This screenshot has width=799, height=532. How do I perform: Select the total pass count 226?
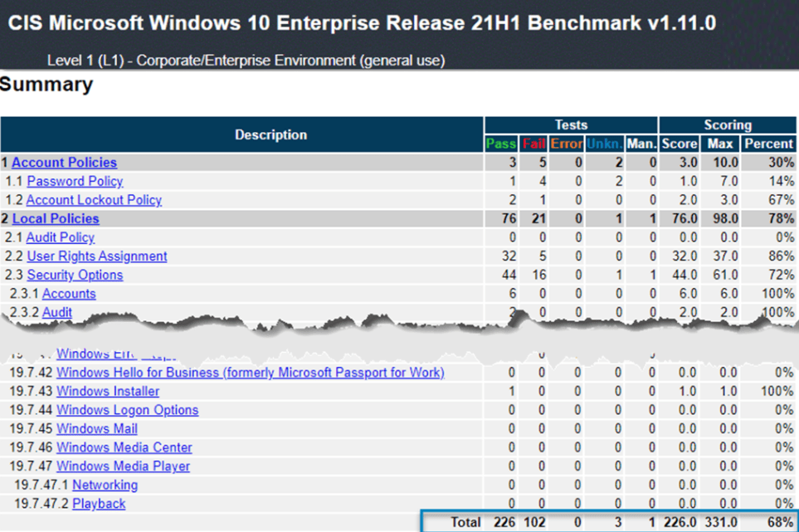tap(504, 522)
